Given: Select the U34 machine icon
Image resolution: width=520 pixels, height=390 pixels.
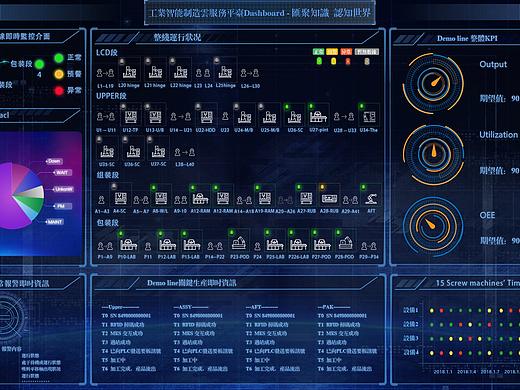Looking at the screenshot, I should coord(369,117).
